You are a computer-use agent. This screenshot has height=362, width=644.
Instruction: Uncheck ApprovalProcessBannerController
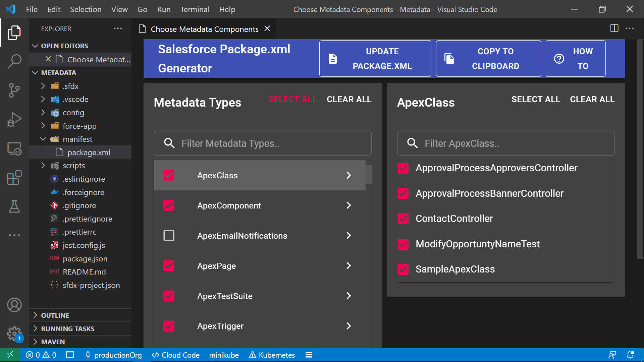coord(403,193)
